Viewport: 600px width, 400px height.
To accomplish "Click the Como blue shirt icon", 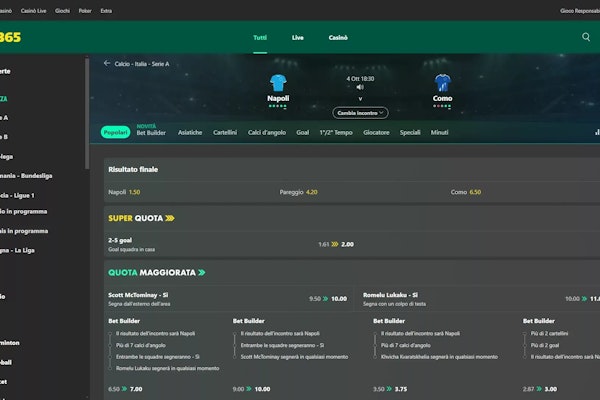I will (443, 83).
